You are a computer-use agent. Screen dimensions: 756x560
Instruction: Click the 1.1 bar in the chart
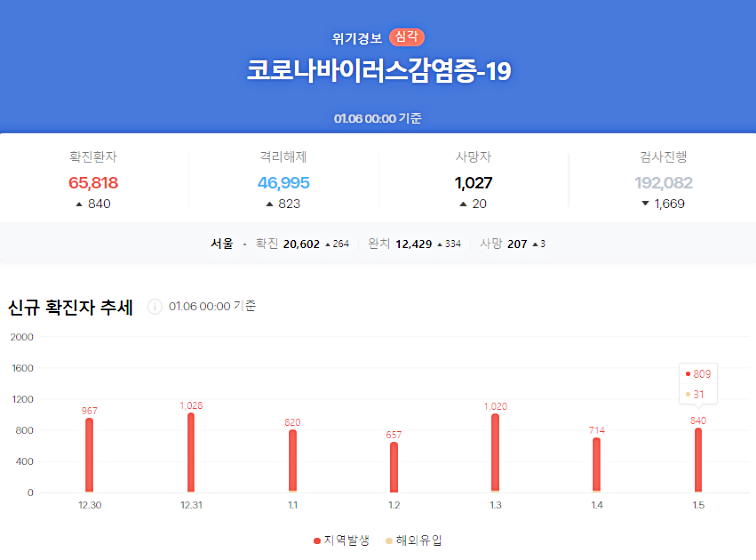[x=293, y=461]
